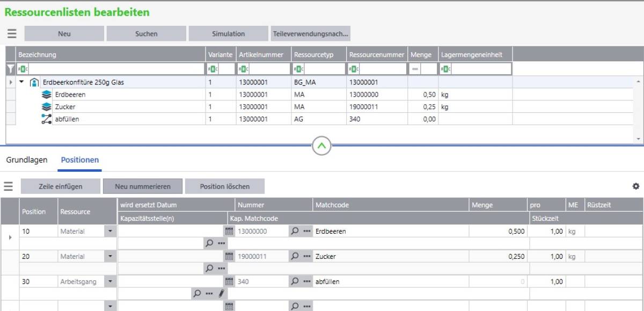Image resolution: width=644 pixels, height=311 pixels.
Task: Click the pencil edit icon under row 30
Action: click(x=221, y=293)
